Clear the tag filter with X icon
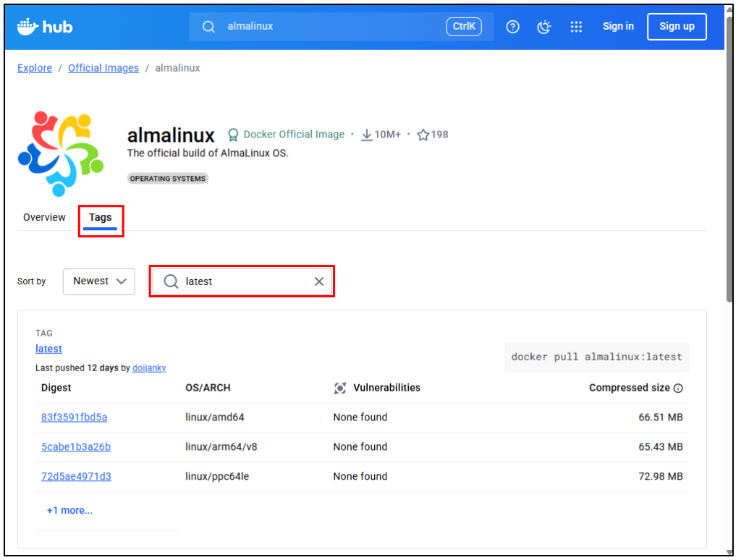This screenshot has height=560, width=741. (318, 281)
